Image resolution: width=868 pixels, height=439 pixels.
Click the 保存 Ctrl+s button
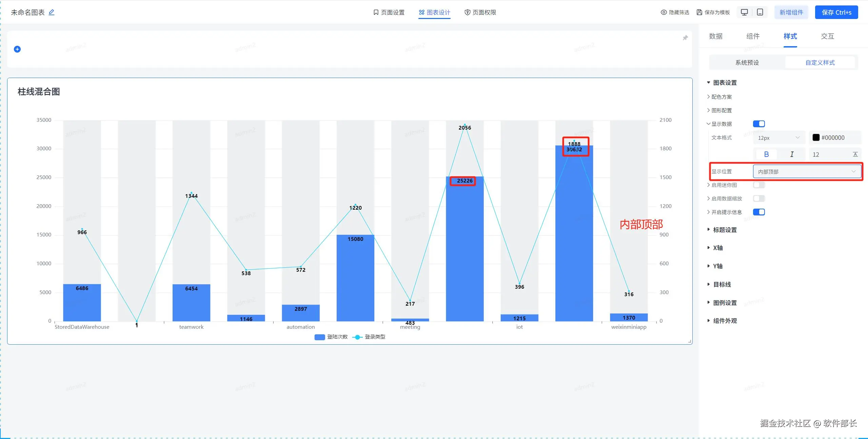(x=836, y=12)
